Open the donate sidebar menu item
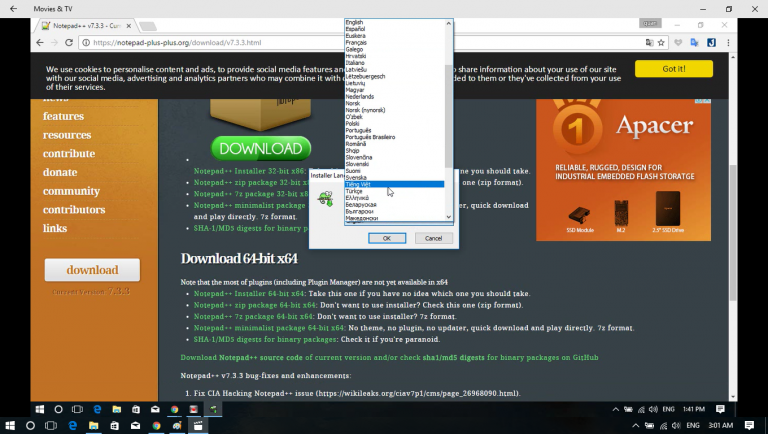 coord(60,172)
